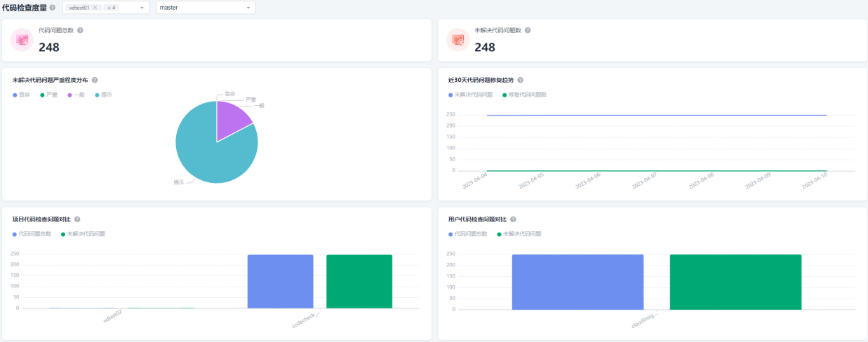Image resolution: width=868 pixels, height=342 pixels.
Task: Remove the xdtest01 tag from project selector
Action: coord(95,7)
